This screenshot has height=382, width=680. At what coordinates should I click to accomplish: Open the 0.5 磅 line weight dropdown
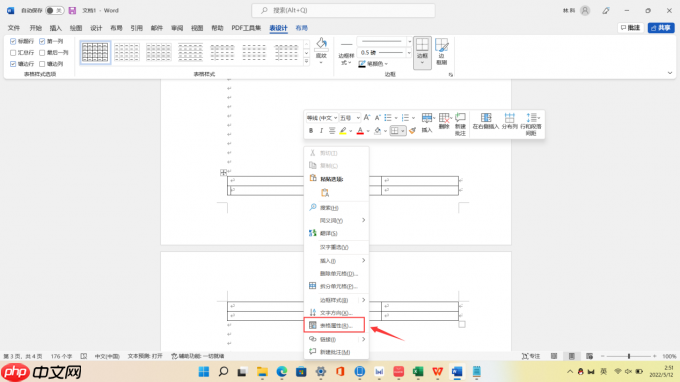coord(409,52)
